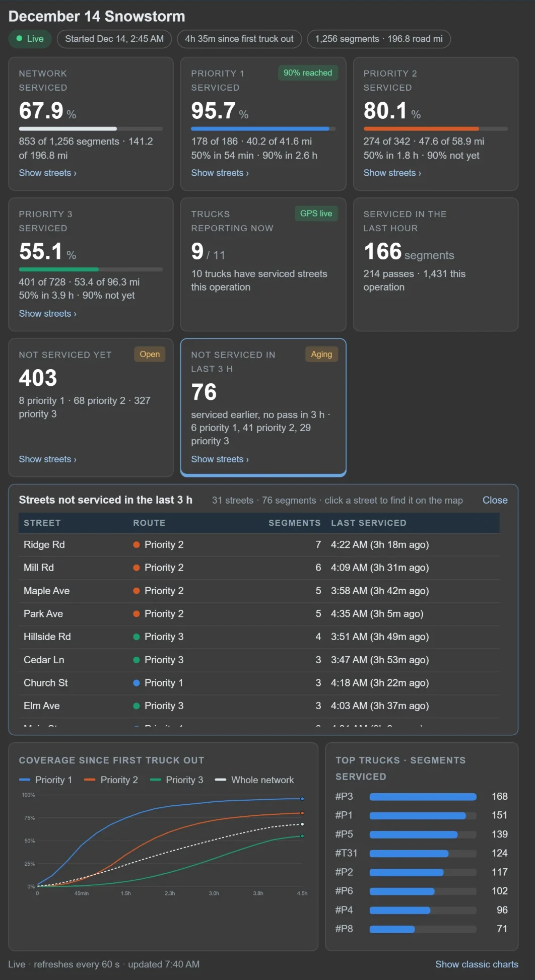Select Church St street row

[259, 683]
